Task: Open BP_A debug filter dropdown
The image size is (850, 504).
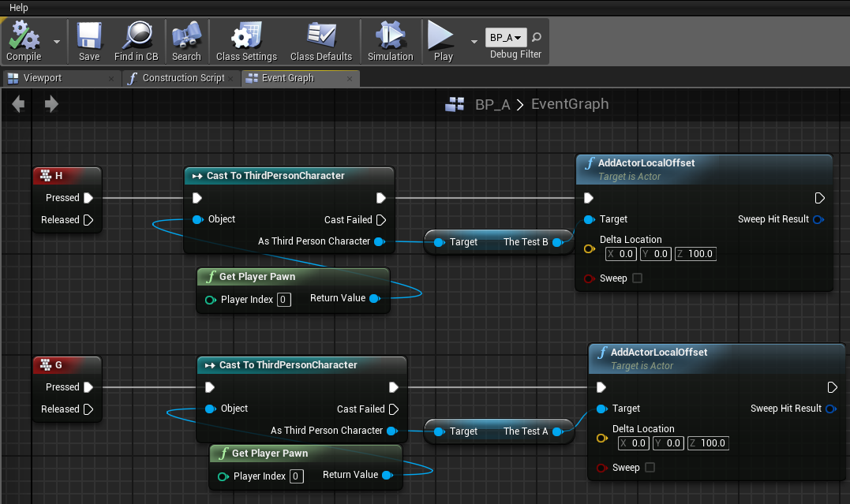Action: (506, 37)
